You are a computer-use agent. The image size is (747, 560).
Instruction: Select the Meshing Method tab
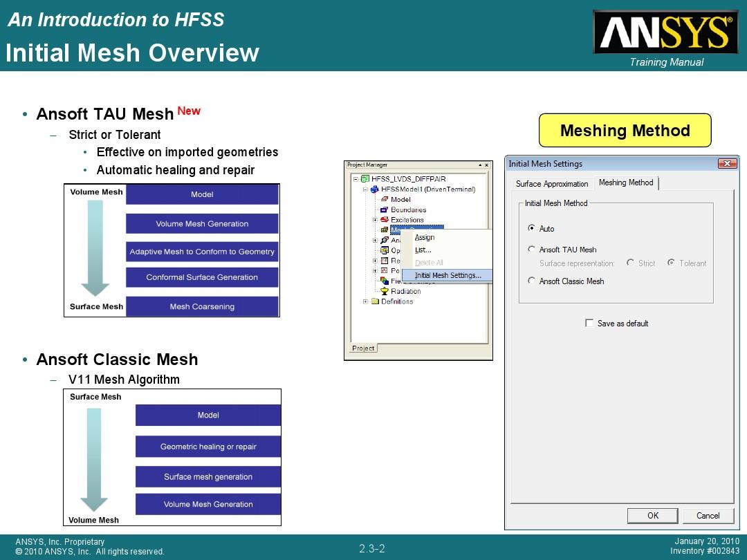626,183
